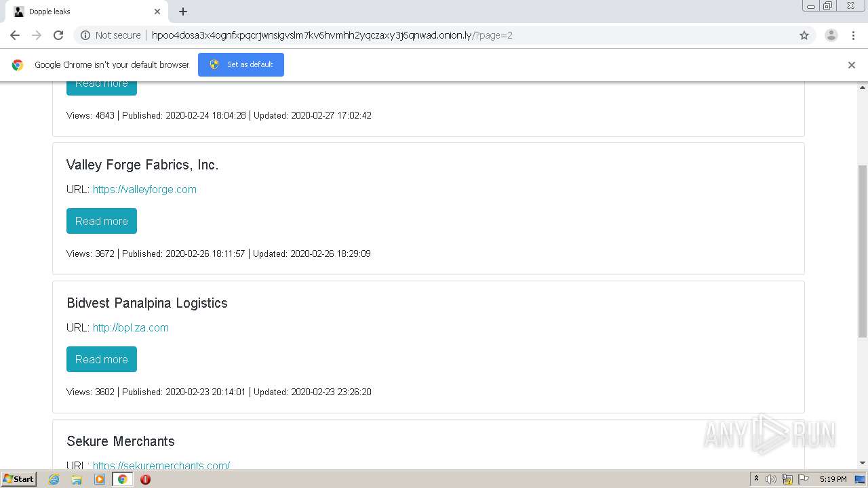Read more about Valley Forge Fabrics

102,221
